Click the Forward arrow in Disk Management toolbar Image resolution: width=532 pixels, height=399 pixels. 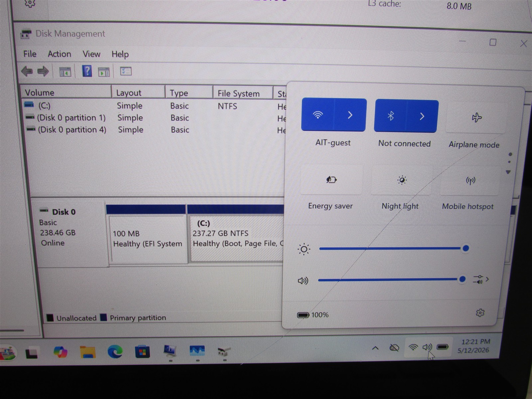[43, 71]
